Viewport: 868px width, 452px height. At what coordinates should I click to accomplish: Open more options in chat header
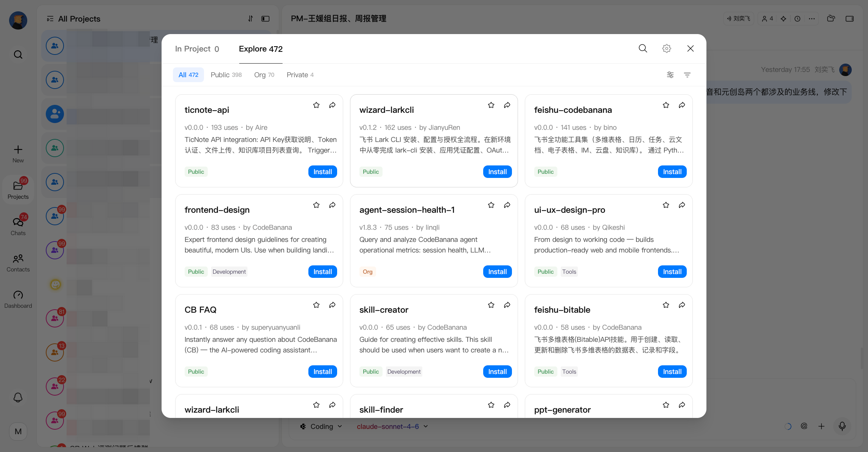click(812, 19)
